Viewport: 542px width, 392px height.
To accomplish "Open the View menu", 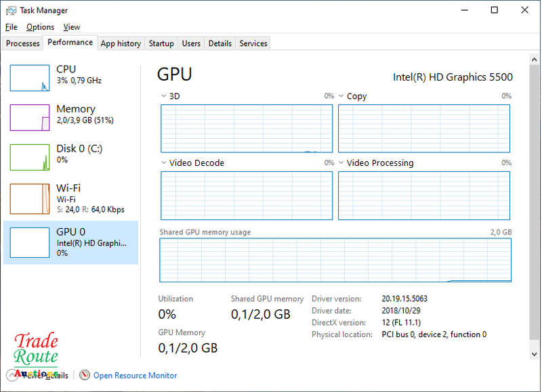I will (72, 27).
